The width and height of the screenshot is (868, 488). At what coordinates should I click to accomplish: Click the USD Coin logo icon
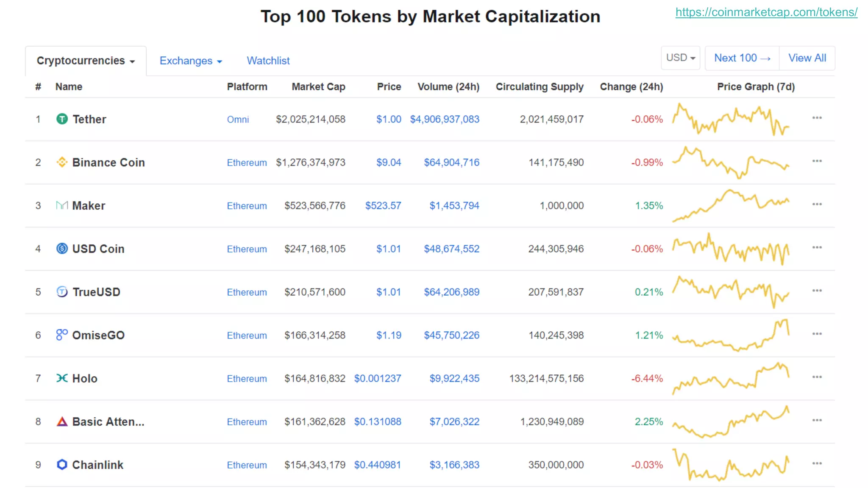point(62,249)
